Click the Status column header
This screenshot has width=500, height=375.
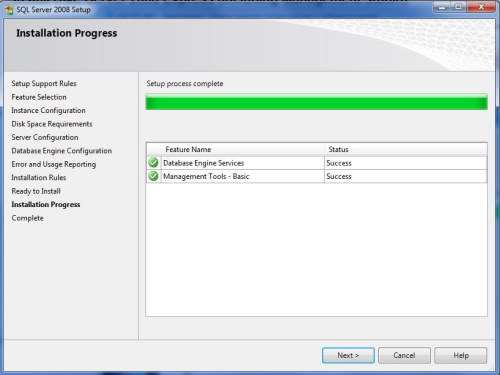pyautogui.click(x=338, y=149)
